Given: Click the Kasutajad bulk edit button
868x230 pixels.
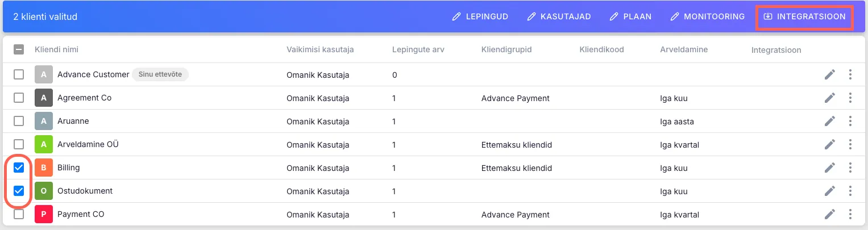Looking at the screenshot, I should (x=559, y=16).
